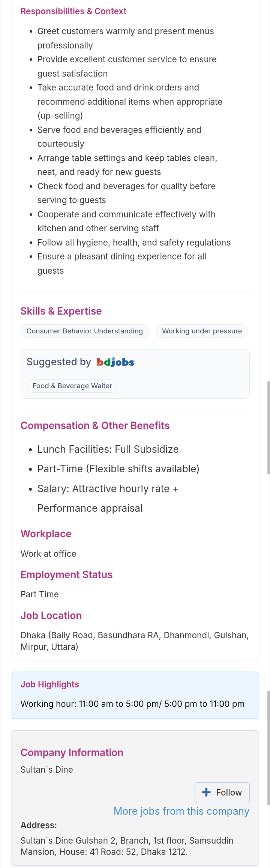Click the Working hour schedule text

[x=132, y=704]
